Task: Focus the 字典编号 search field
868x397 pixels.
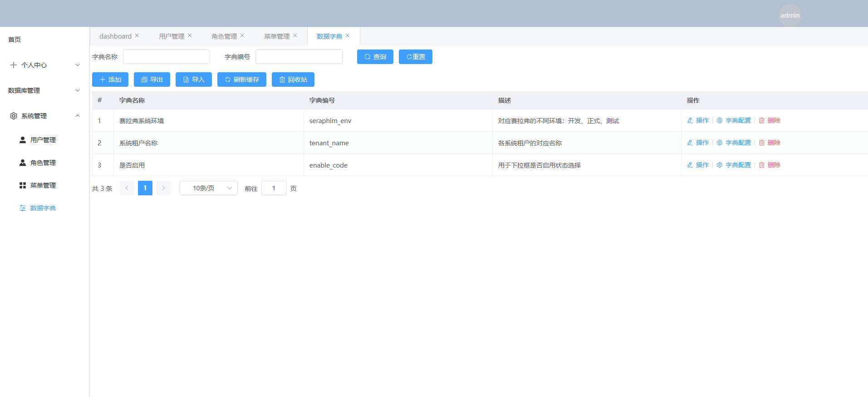Action: (299, 57)
